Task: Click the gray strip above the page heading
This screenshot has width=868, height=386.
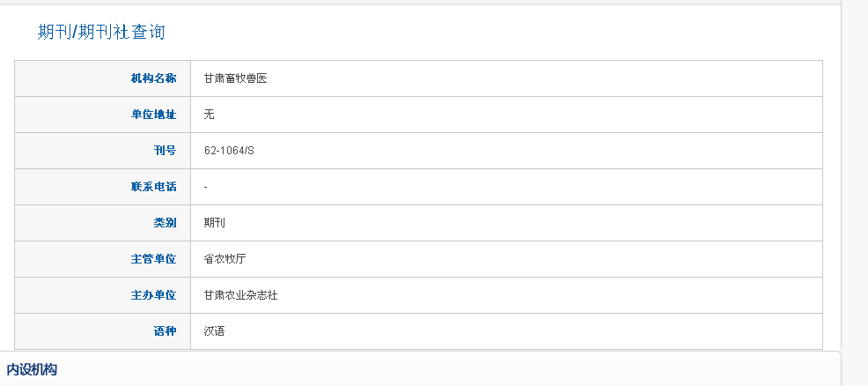Action: pyautogui.click(x=420, y=3)
